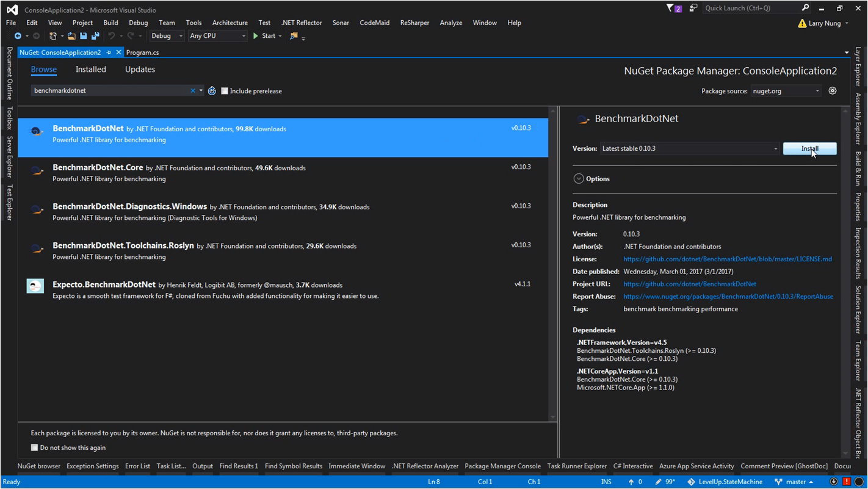Open the Package source nuget.org dropdown
The image size is (868, 489).
[786, 91]
